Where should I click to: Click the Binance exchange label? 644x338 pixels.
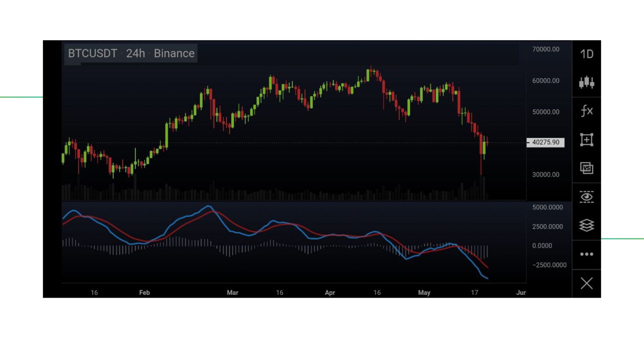pyautogui.click(x=174, y=53)
